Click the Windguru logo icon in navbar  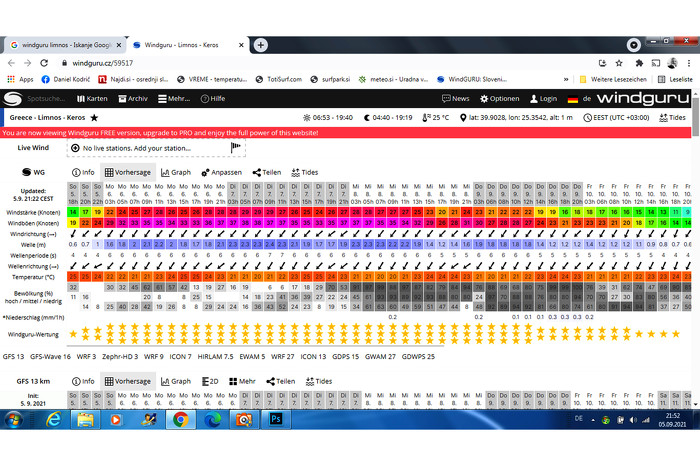pyautogui.click(x=12, y=99)
